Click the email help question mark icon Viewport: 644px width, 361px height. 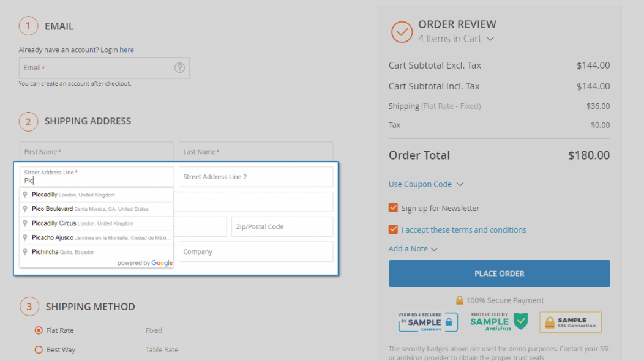point(179,68)
